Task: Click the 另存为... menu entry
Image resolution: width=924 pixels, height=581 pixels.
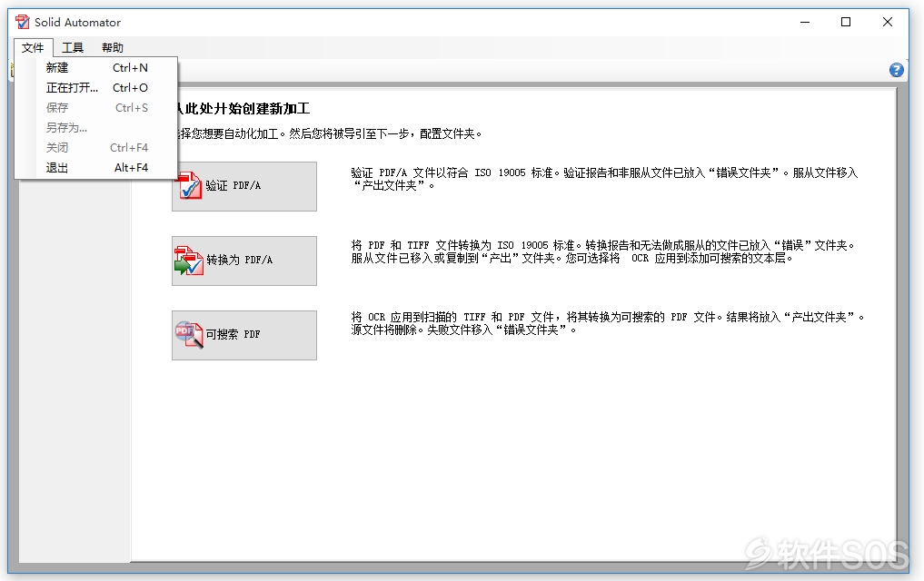Action: tap(96, 128)
